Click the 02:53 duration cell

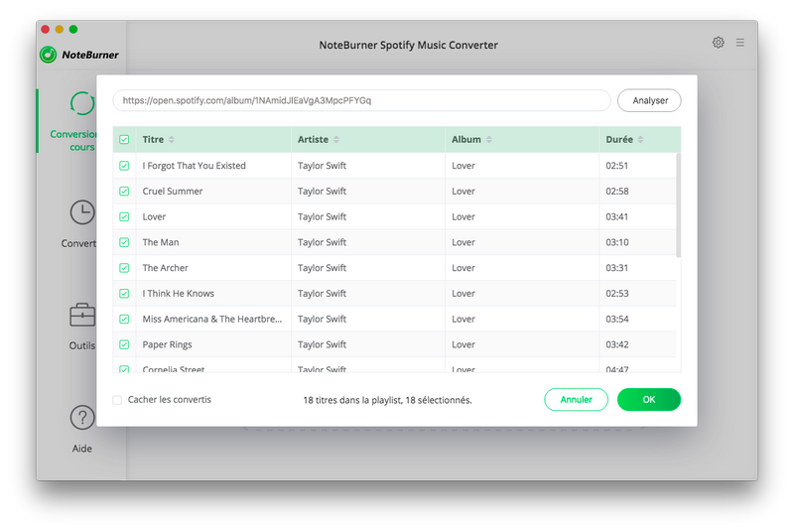[x=616, y=294]
